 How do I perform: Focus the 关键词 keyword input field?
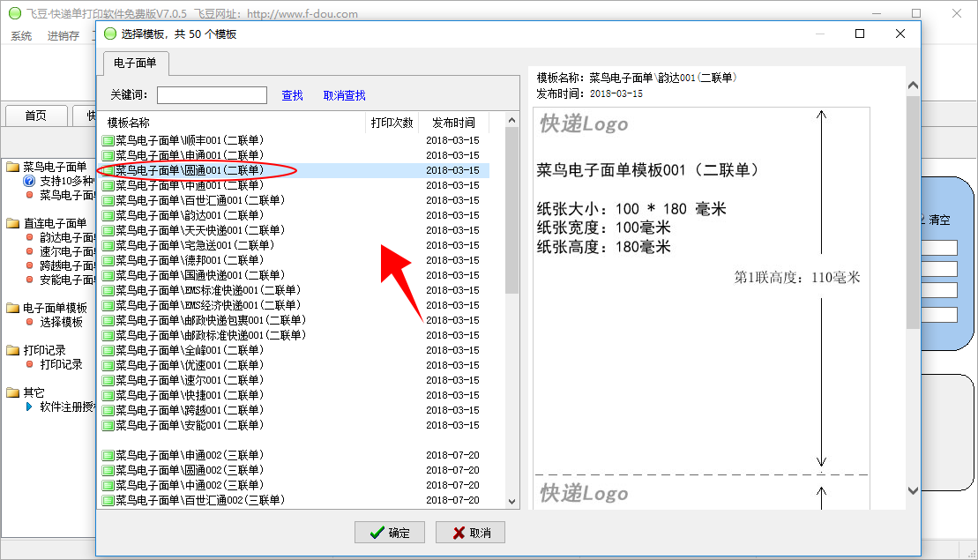coord(212,95)
